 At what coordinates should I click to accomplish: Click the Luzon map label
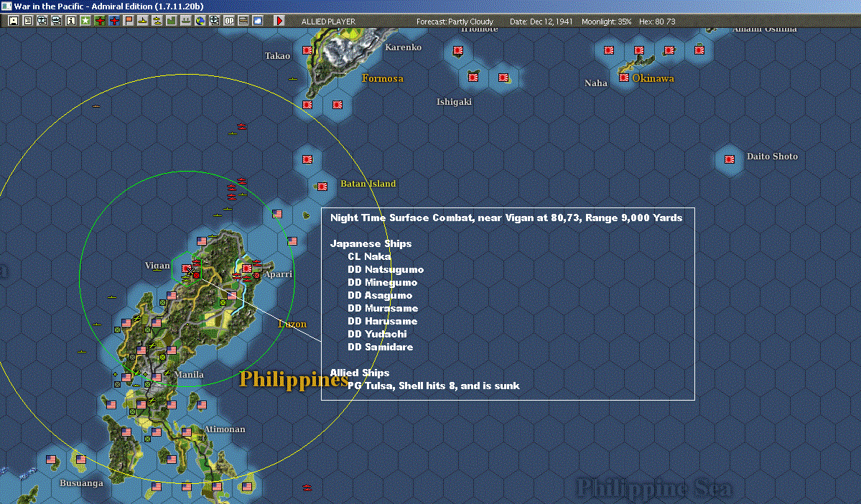click(292, 324)
